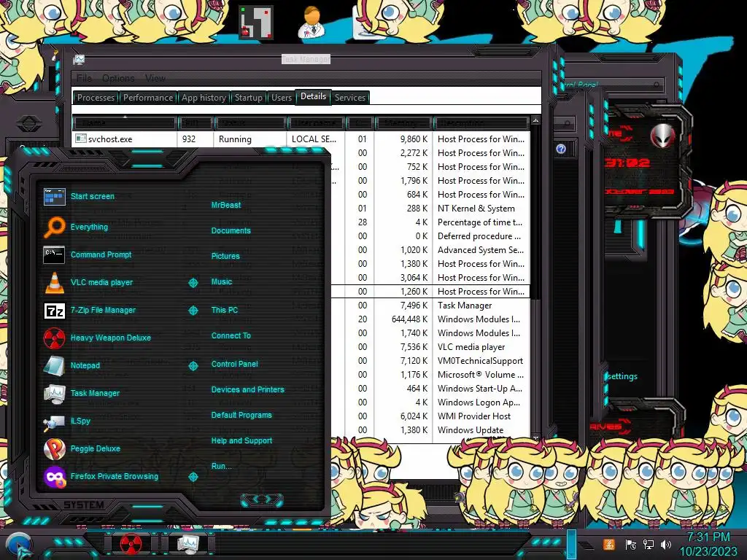Viewport: 747px width, 560px height.
Task: Open This PC from the start menu
Action: 225,310
